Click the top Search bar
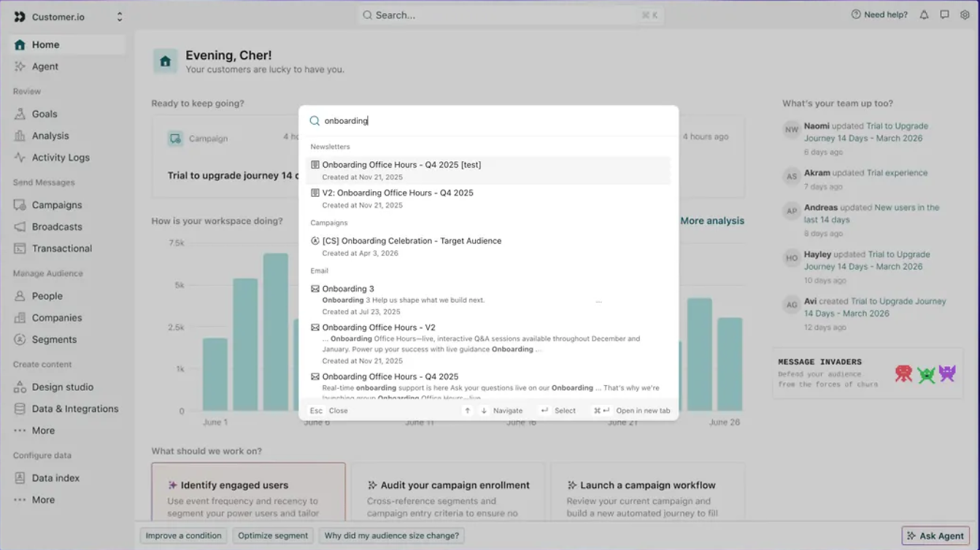980x550 pixels. point(510,15)
